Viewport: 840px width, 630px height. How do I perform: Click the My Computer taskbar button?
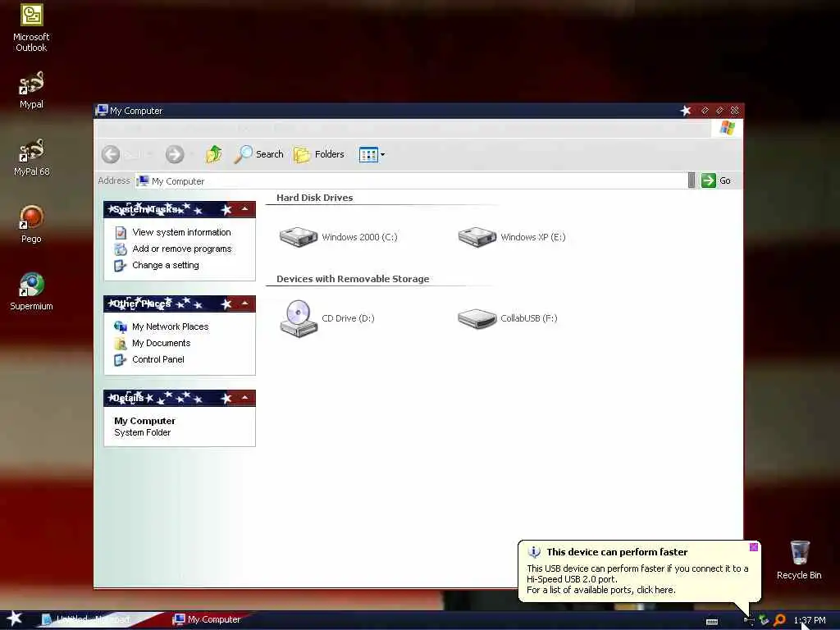coord(207,619)
